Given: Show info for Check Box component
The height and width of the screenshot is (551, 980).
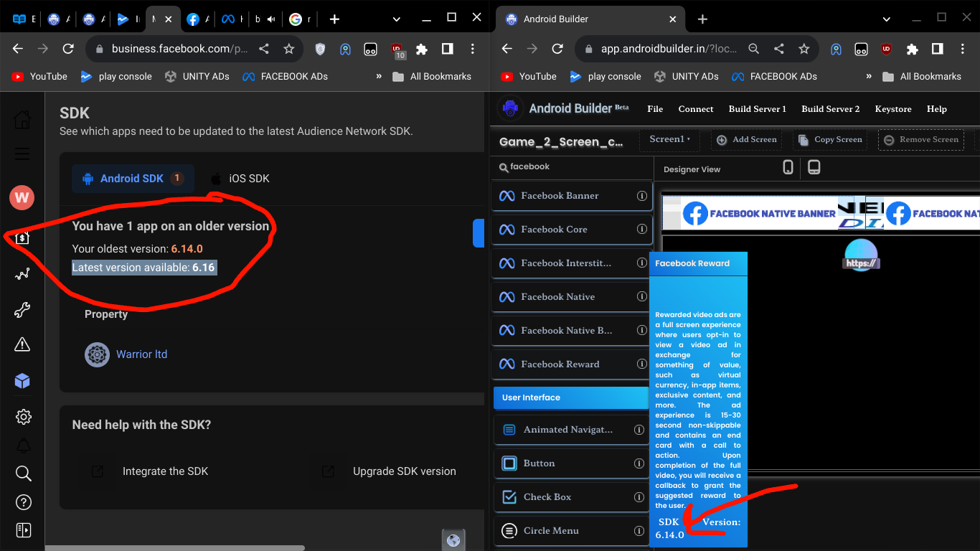Looking at the screenshot, I should point(639,497).
